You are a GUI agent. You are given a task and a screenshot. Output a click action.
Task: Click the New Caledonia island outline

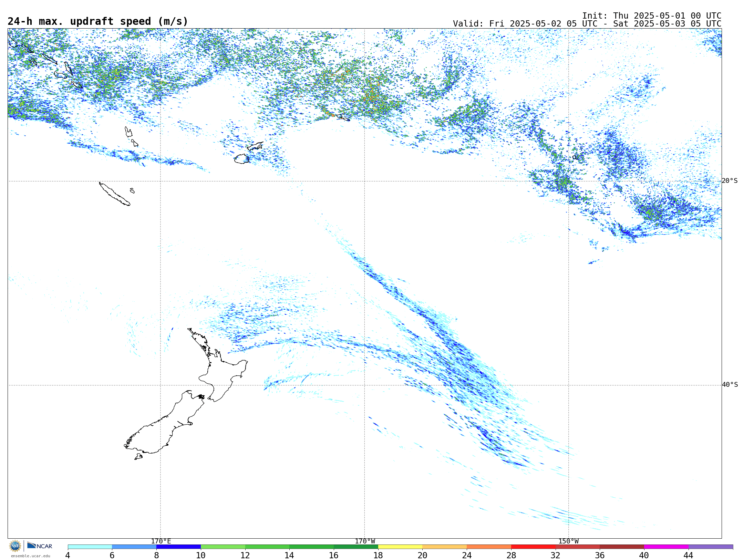[114, 194]
